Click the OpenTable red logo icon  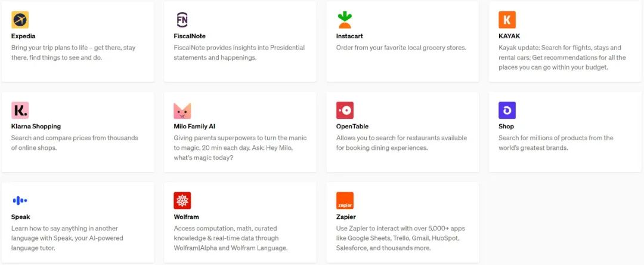345,110
